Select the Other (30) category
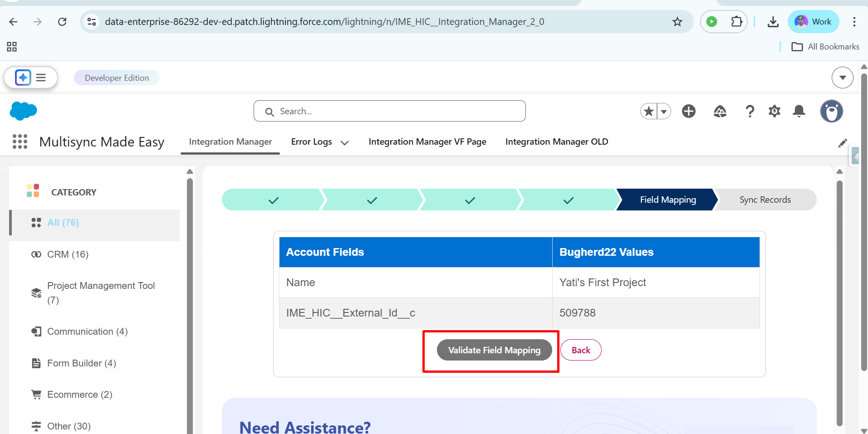 click(95, 426)
